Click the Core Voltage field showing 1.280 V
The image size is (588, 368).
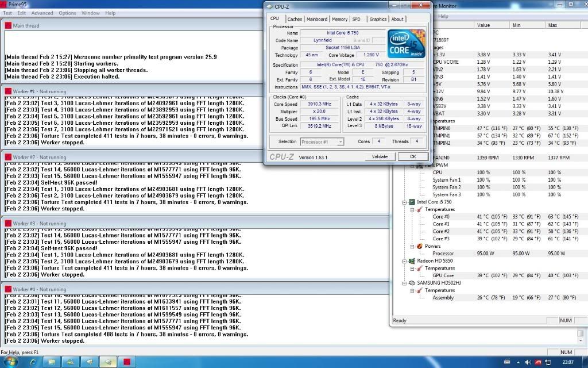coord(371,55)
